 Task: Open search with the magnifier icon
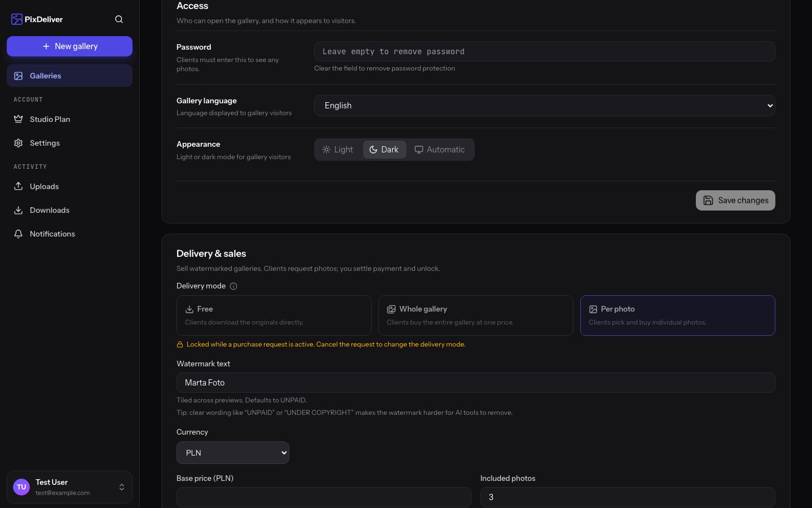tap(119, 19)
